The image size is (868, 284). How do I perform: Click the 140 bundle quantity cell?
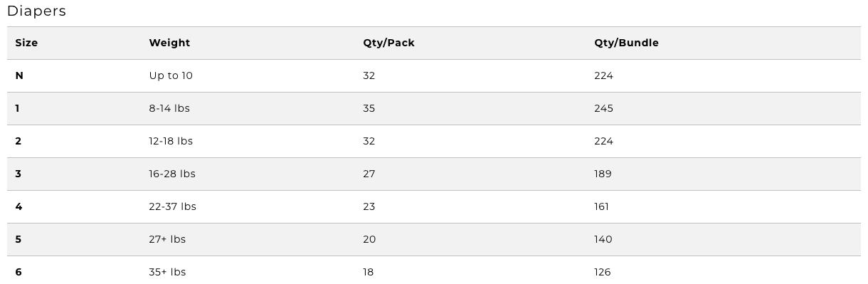603,239
